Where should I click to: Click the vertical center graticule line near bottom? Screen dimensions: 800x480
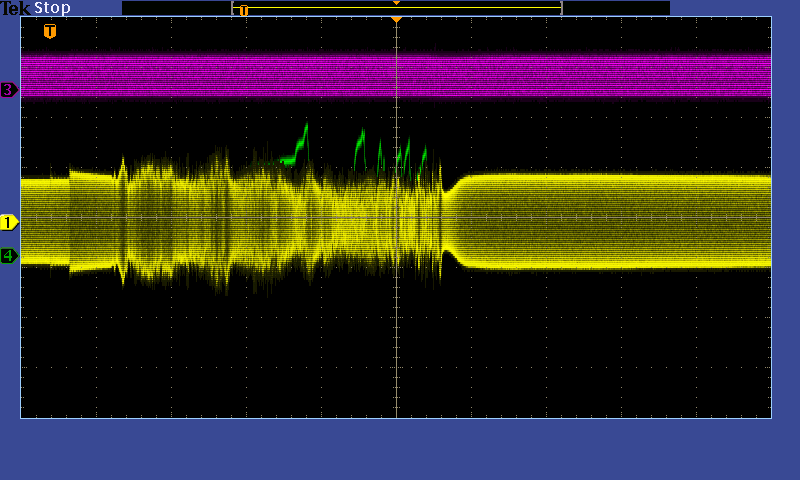396,390
